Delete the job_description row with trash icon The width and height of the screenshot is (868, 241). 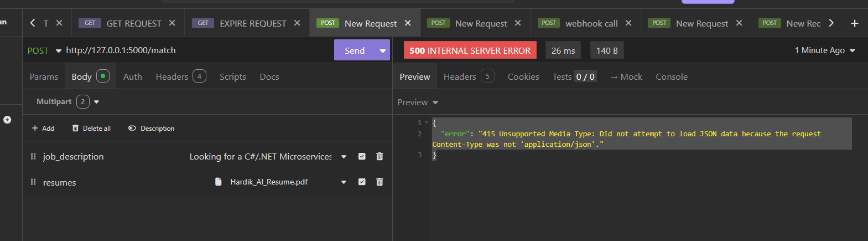[380, 157]
